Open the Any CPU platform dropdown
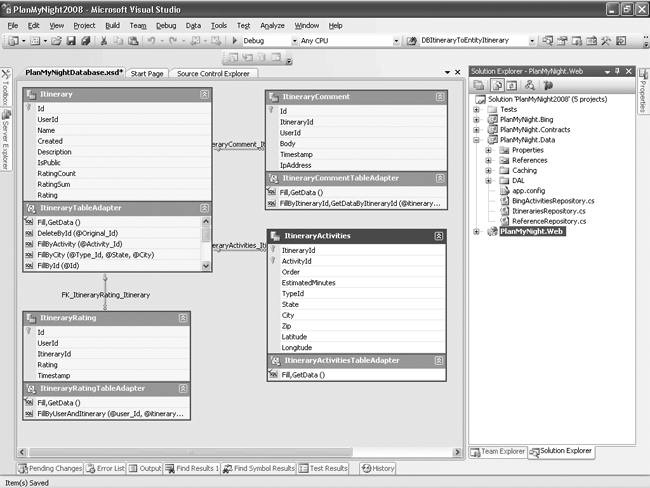 (x=396, y=41)
